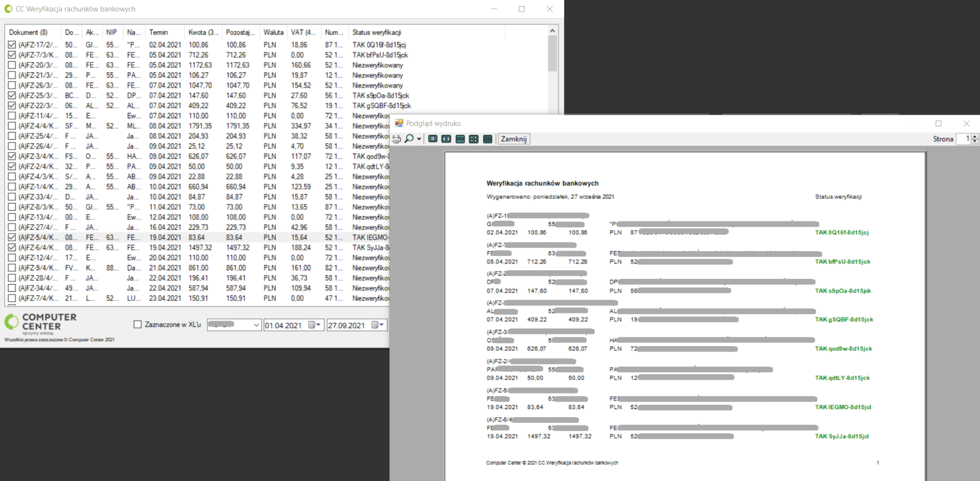
Task: Click the Zamknij button in print preview
Action: [513, 139]
